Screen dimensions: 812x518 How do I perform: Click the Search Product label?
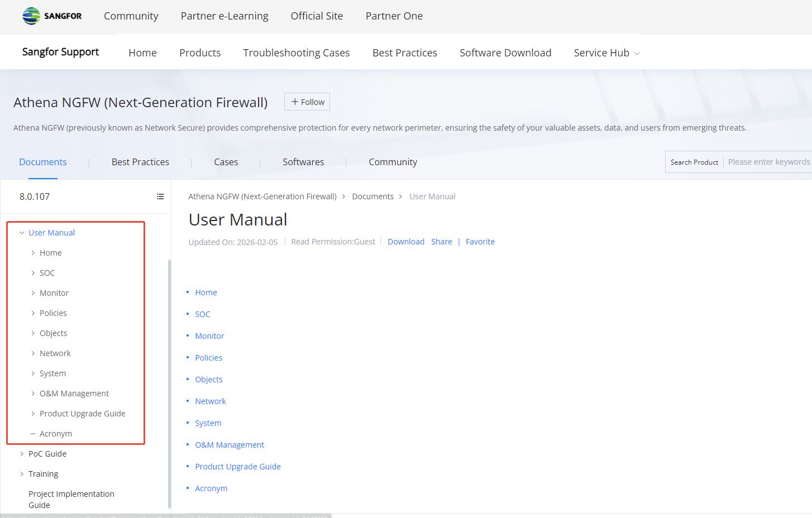tap(694, 162)
